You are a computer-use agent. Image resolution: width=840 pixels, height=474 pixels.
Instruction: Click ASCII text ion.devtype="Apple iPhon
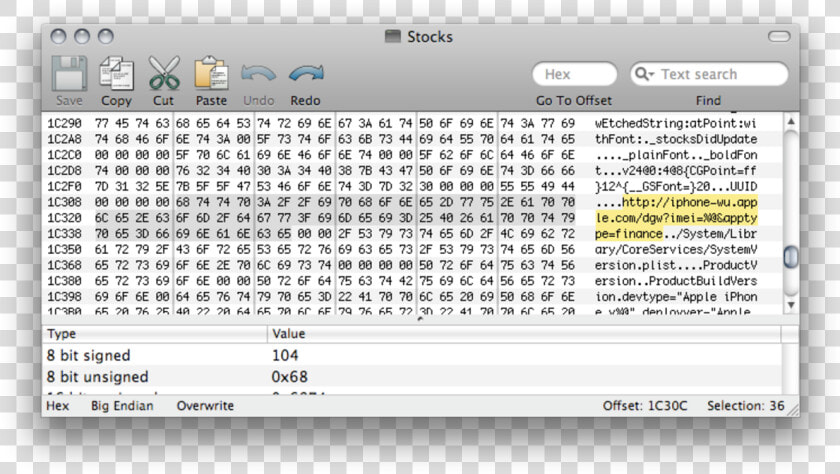click(x=676, y=297)
